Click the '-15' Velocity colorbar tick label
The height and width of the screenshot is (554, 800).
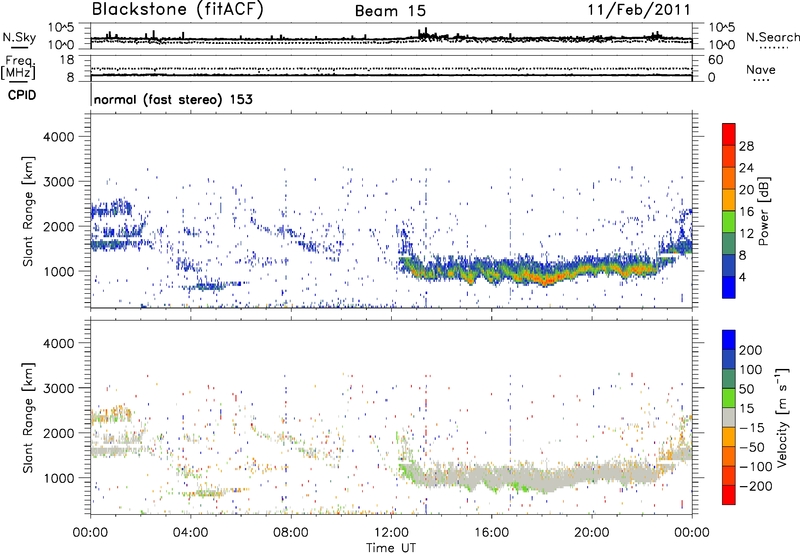point(751,427)
